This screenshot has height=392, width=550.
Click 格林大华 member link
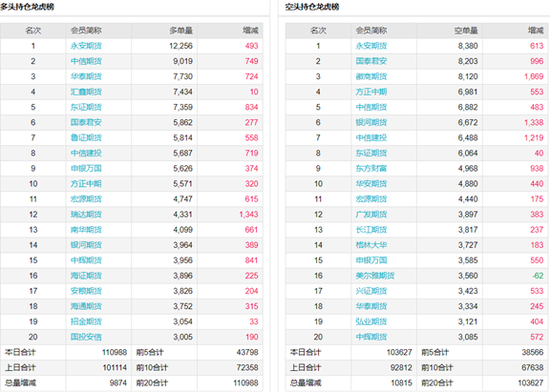pyautogui.click(x=371, y=245)
